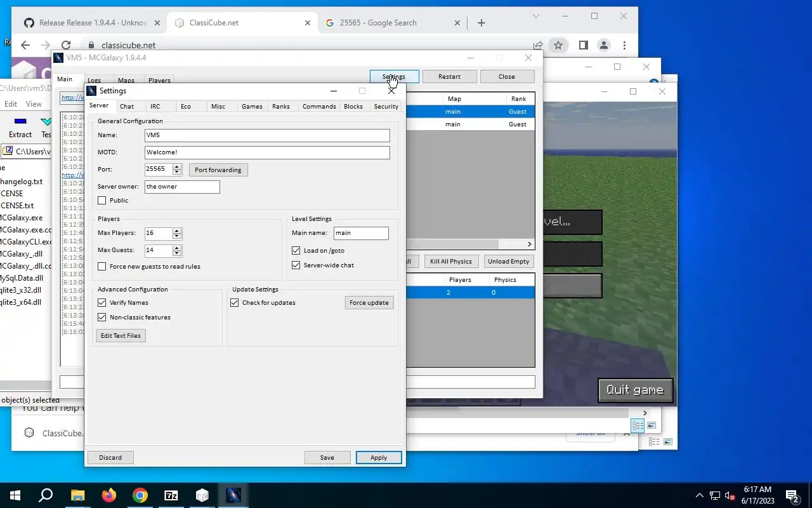
Task: Open Windows Start menu
Action: [x=15, y=495]
